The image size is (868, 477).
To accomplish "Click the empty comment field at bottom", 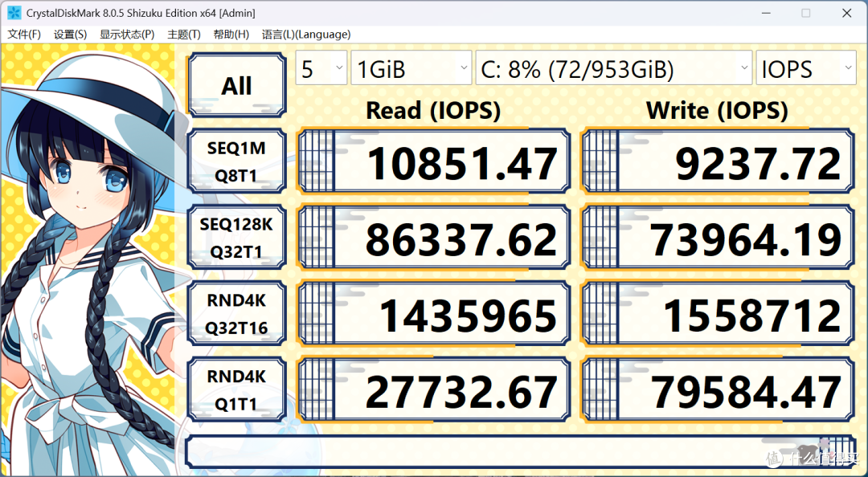I will click(x=520, y=451).
